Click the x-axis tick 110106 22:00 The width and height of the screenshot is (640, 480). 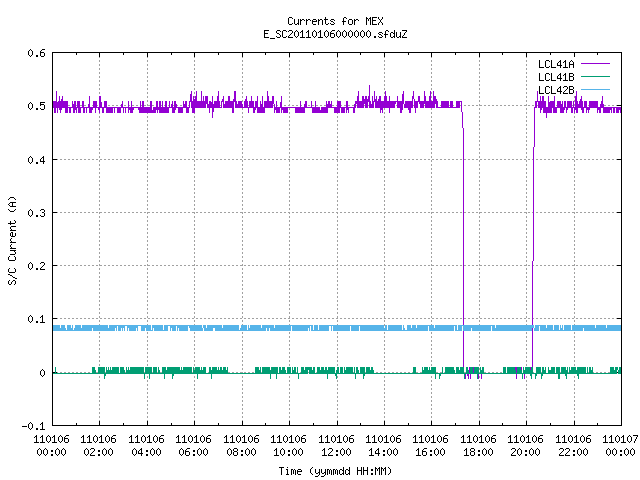tap(573, 446)
